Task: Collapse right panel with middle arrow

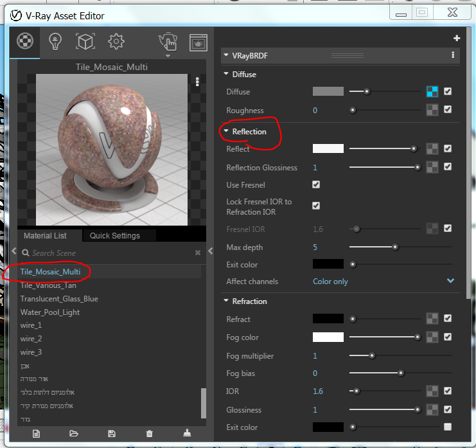Action: [x=210, y=251]
